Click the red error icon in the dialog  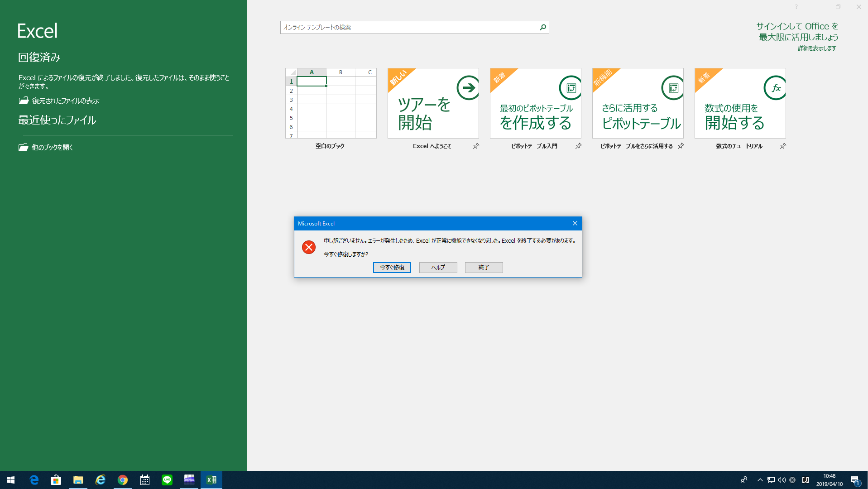(309, 247)
